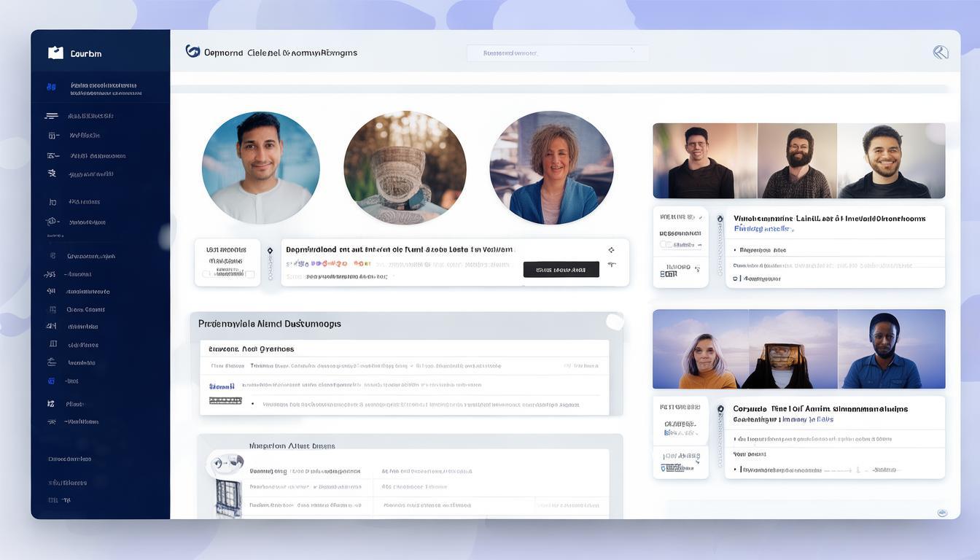The image size is (980, 560).
Task: Select the photo of the dark hooded figure
Action: pyautogui.click(x=793, y=349)
